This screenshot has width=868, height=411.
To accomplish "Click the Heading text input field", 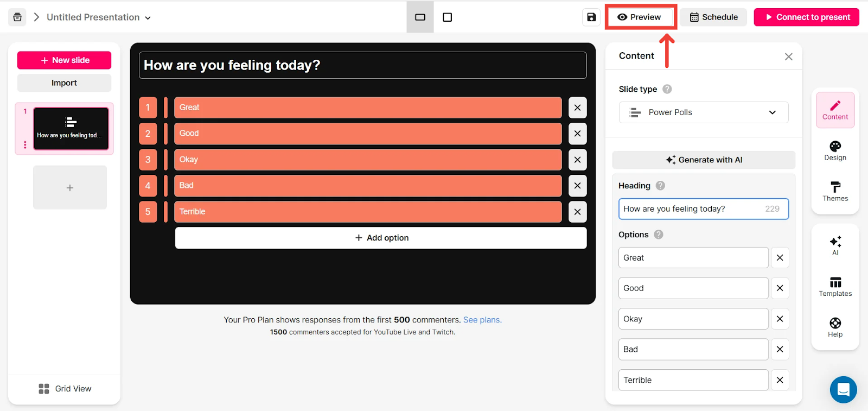I will 692,209.
